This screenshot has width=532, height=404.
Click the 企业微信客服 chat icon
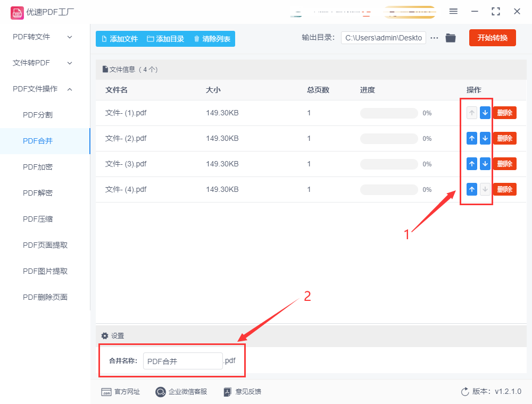click(x=161, y=392)
